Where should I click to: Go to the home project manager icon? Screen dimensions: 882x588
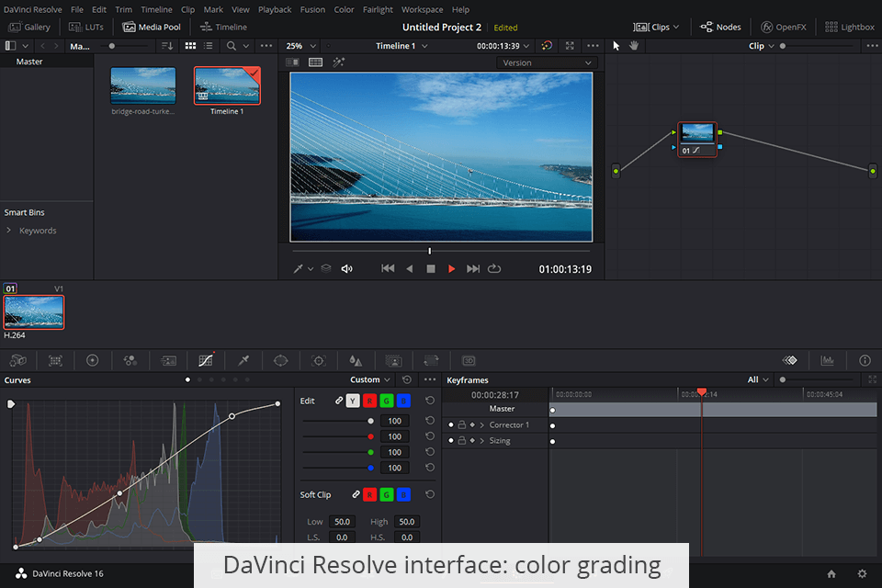click(x=831, y=574)
